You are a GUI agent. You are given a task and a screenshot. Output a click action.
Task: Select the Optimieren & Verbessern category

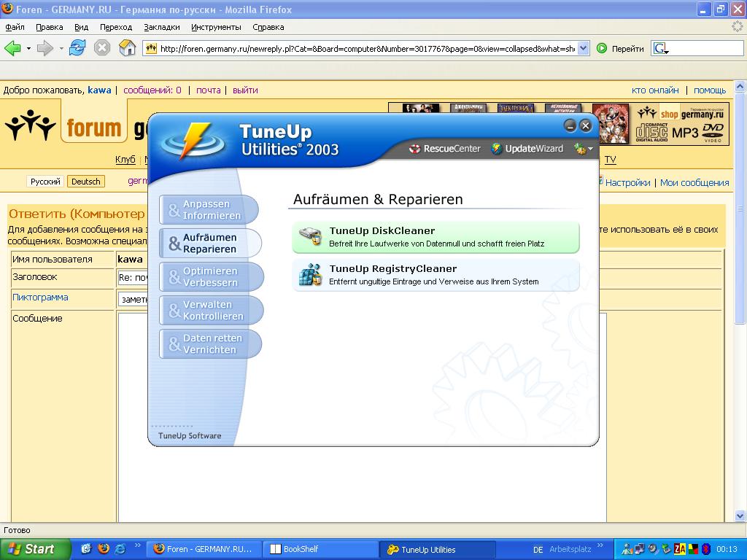coord(211,276)
